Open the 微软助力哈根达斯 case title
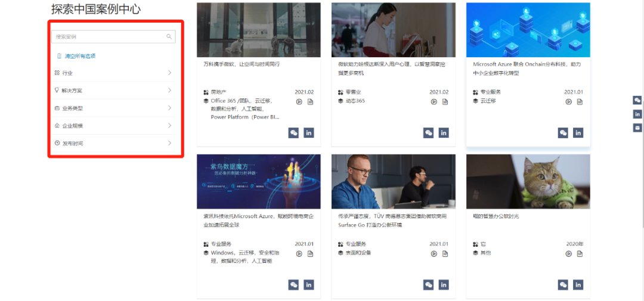Screen dimensions: 644x301 pyautogui.click(x=391, y=69)
